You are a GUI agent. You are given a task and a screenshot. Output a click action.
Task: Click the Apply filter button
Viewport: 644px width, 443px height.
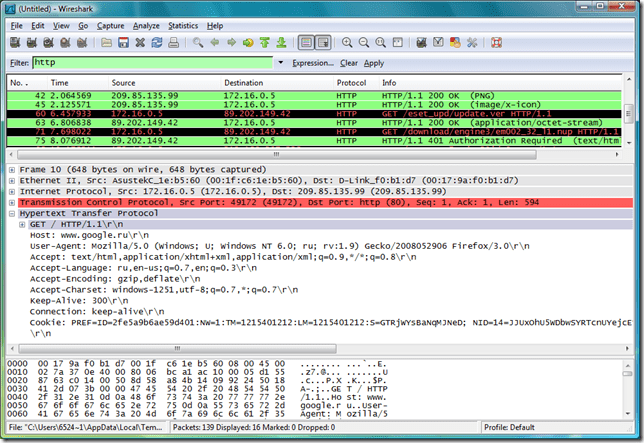374,63
